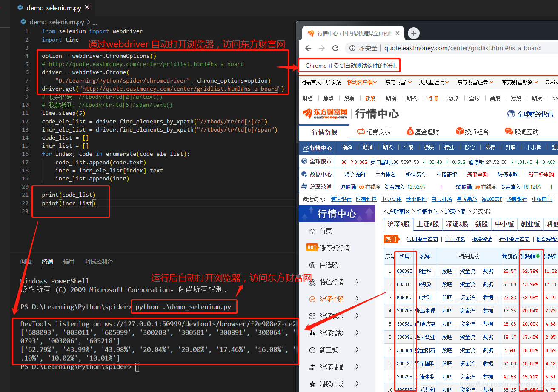Open the 网站首页 top link

[311, 82]
